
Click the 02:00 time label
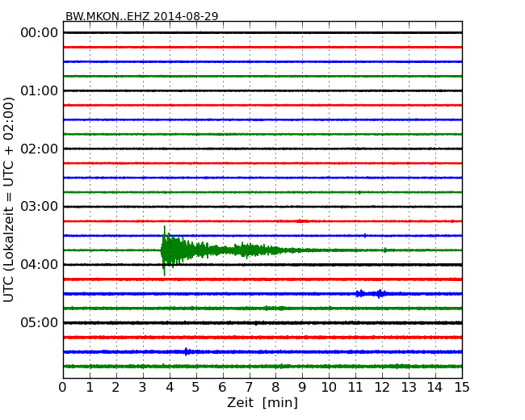(x=40, y=149)
